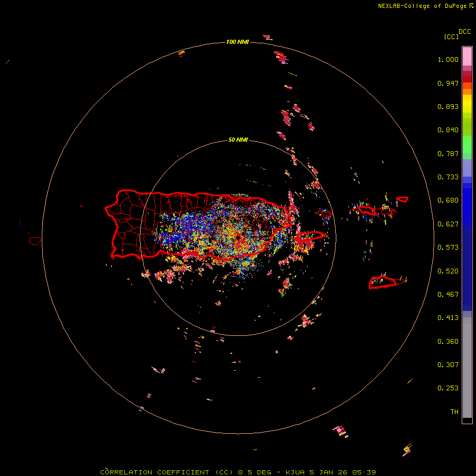This screenshot has height=476, width=476.
Task: Click the radar site center black dot
Action: tap(239, 237)
